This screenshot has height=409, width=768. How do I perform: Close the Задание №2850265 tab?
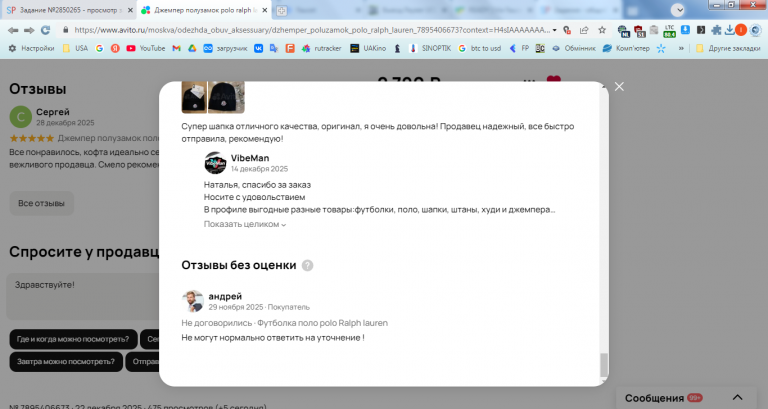[130, 10]
